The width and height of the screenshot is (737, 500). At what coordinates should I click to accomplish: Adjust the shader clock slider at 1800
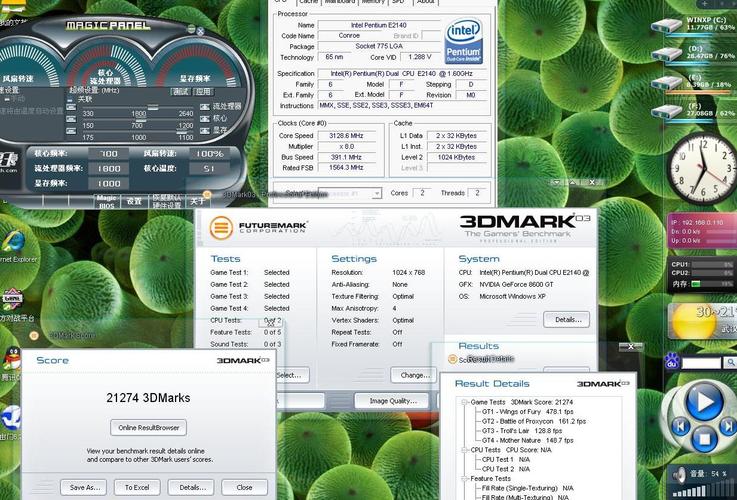tap(153, 108)
